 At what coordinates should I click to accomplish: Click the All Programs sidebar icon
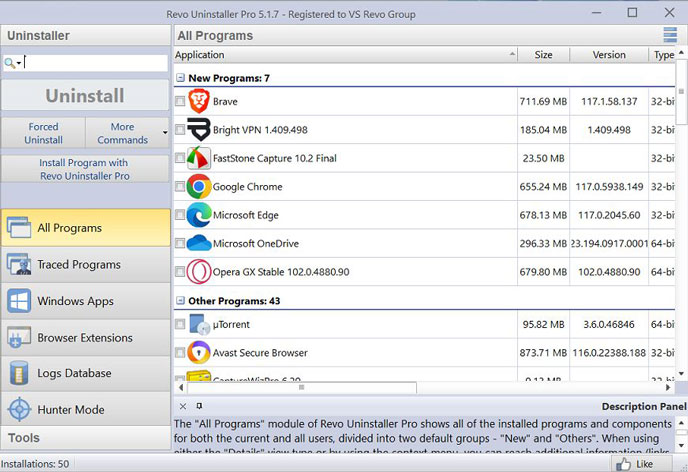click(19, 227)
